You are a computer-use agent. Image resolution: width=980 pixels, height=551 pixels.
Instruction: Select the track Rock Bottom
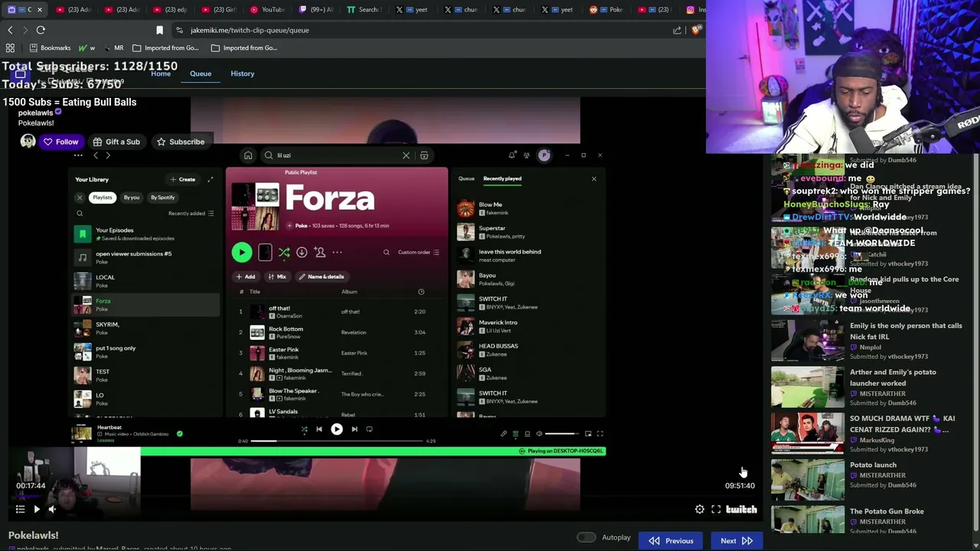point(337,332)
